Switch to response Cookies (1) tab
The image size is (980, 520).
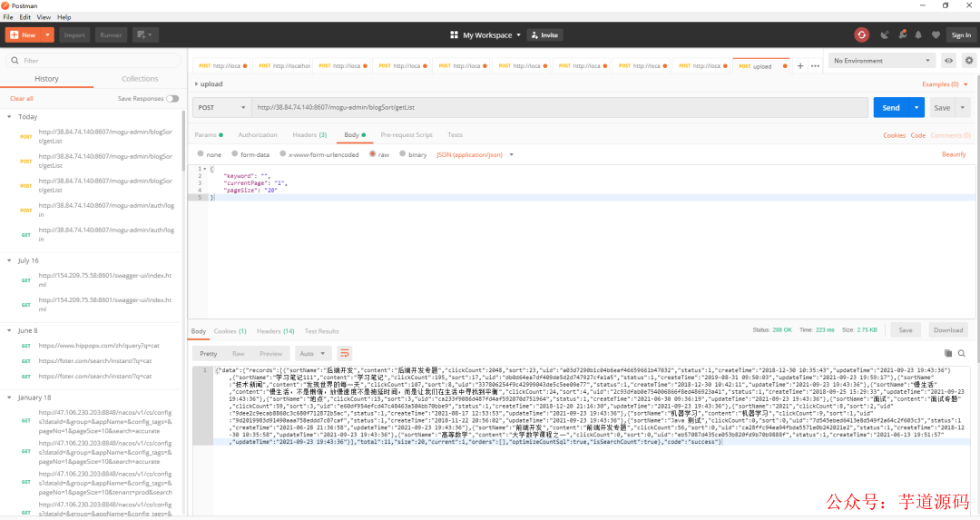(x=230, y=331)
